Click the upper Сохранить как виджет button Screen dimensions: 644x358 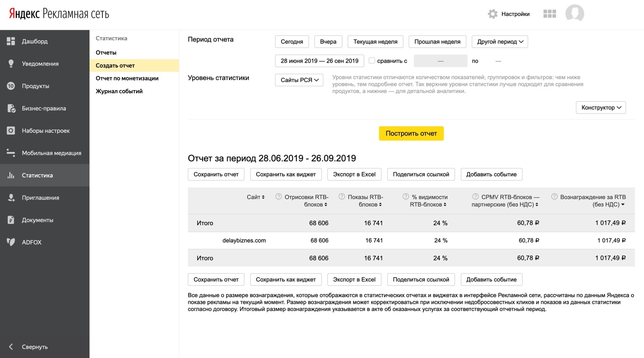286,174
